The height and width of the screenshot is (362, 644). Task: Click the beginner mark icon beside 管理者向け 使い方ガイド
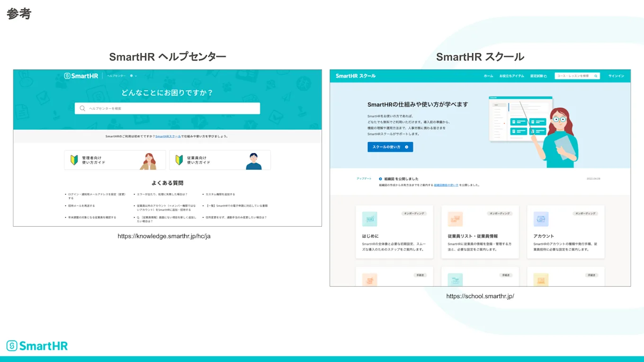74,160
